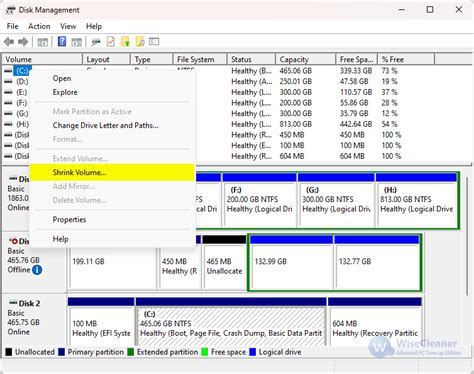Image resolution: width=474 pixels, height=374 pixels.
Task: Open the Help menu in menu bar
Action: (x=94, y=26)
